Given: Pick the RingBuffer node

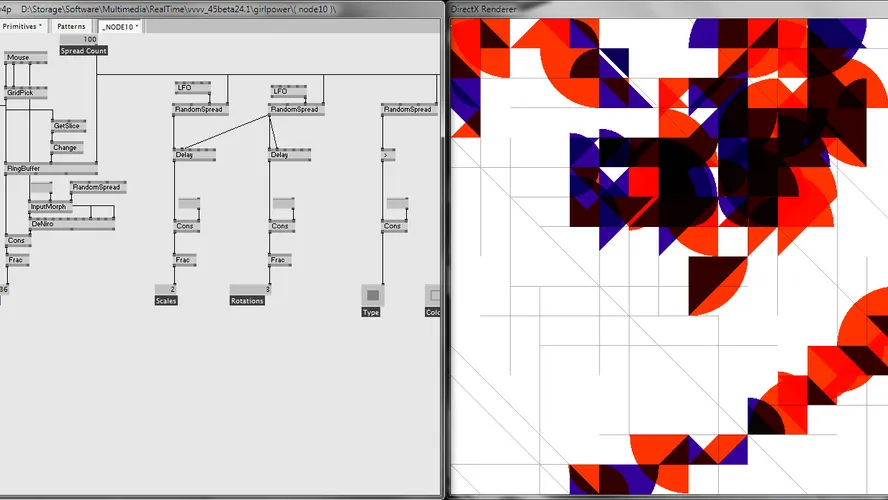Looking at the screenshot, I should click(20, 168).
